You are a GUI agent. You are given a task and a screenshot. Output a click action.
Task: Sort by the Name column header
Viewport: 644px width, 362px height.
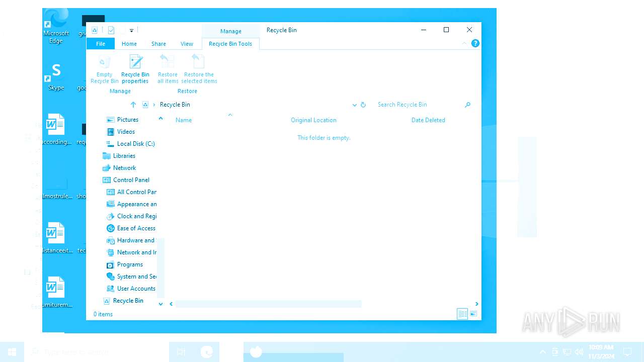[184, 120]
